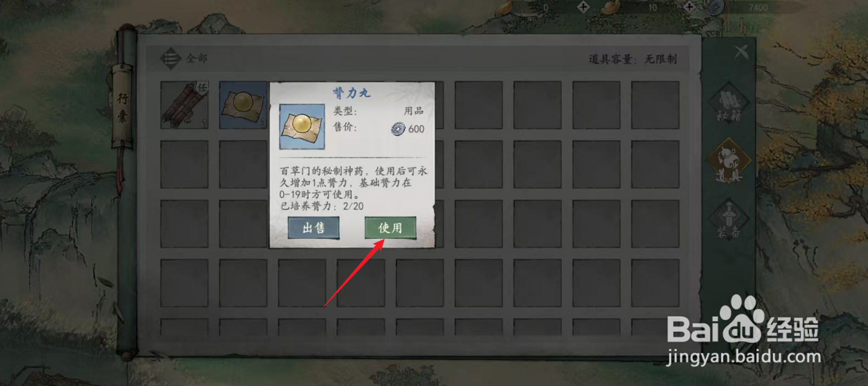Add more leaf currency via plus icon
The width and height of the screenshot is (868, 386).
(583, 7)
